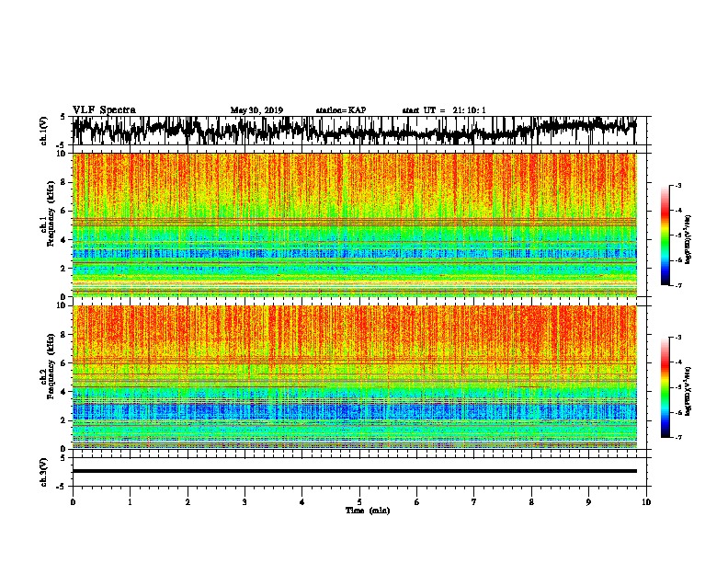
Task: Click the ch.3(V) axis label
Action: 43,472
